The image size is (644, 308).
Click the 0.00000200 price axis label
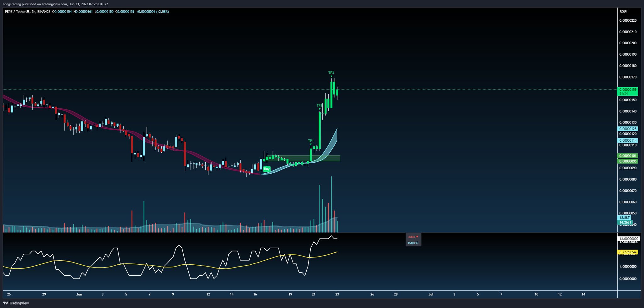(x=628, y=43)
